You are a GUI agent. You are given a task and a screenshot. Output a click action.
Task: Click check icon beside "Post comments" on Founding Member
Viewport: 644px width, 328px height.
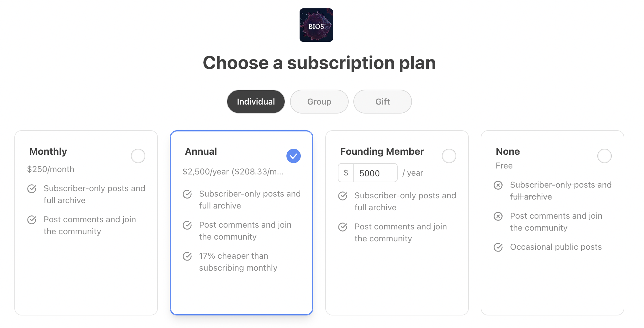click(342, 227)
